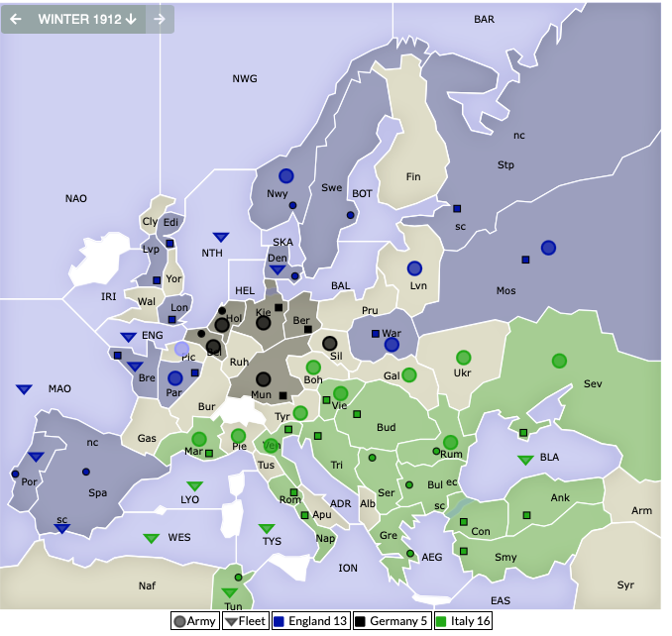Select the Italian fleet in Gulf of Lyon
Screen dimensions: 672x636
point(195,485)
